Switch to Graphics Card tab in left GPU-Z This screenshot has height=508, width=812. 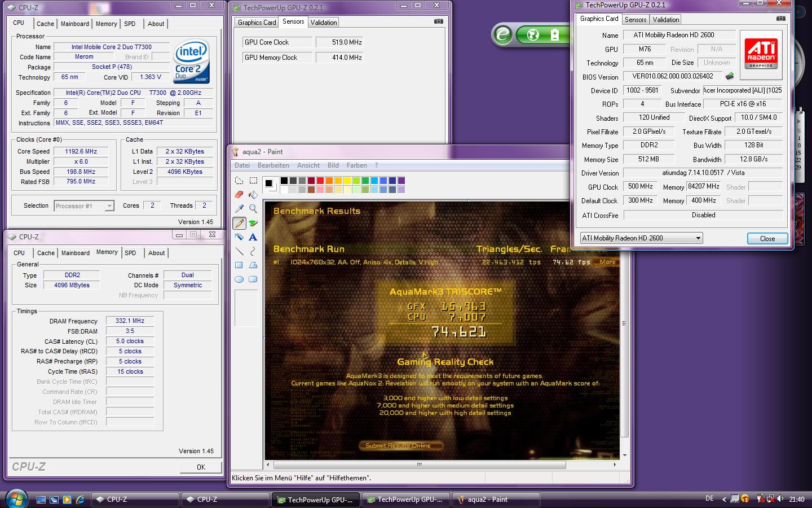point(257,23)
